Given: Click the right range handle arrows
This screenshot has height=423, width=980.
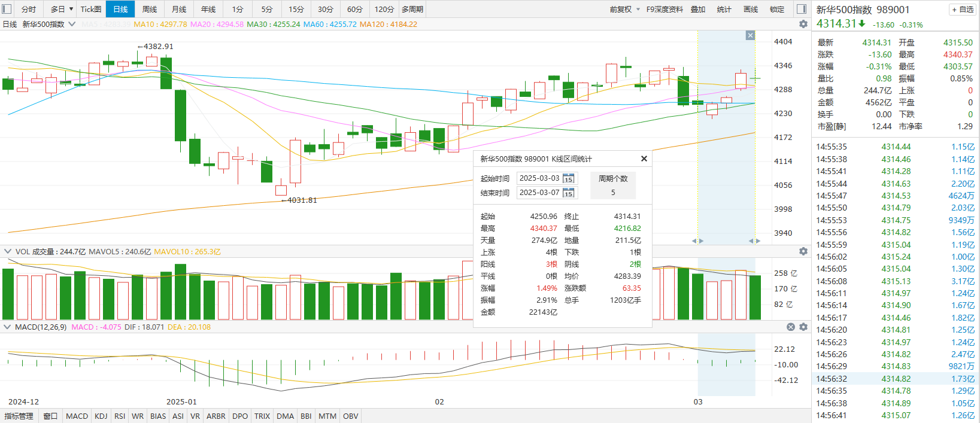Looking at the screenshot, I should (x=754, y=241).
